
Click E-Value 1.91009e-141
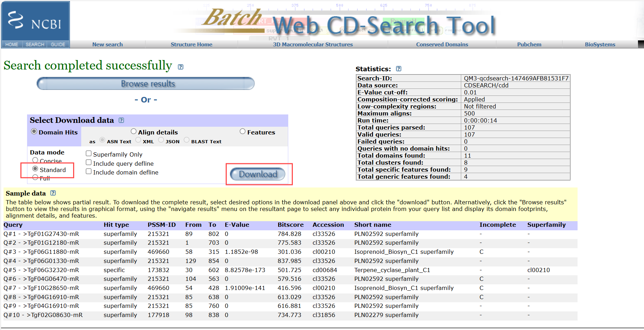tap(245, 288)
